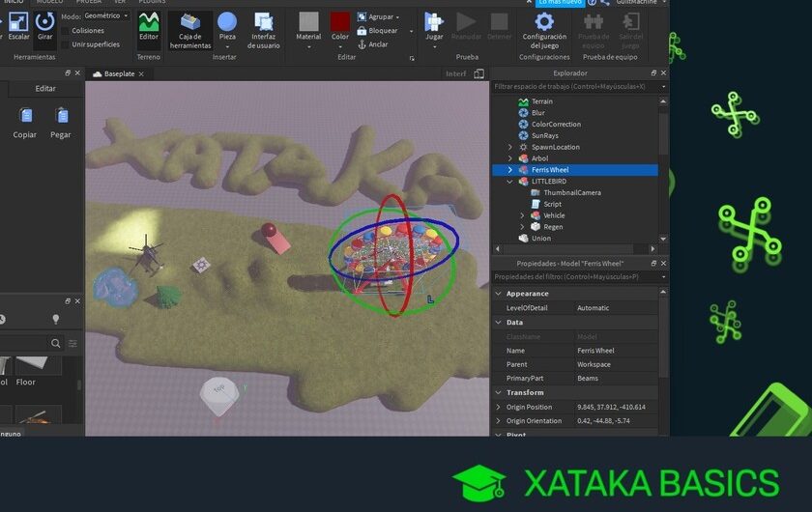Collapse the Appearance properties section
Screen dimensions: 812x512
coord(498,294)
